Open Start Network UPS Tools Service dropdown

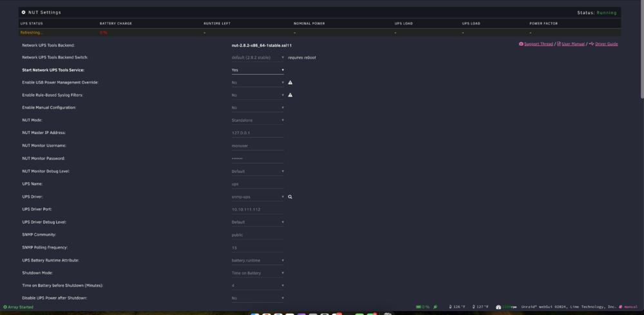coord(258,70)
